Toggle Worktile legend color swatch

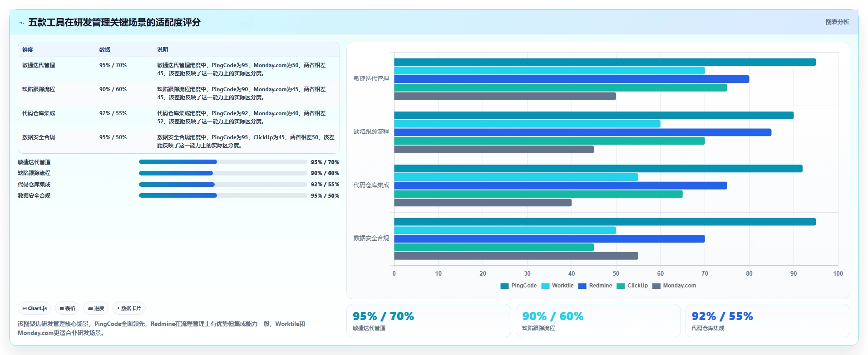pos(545,286)
